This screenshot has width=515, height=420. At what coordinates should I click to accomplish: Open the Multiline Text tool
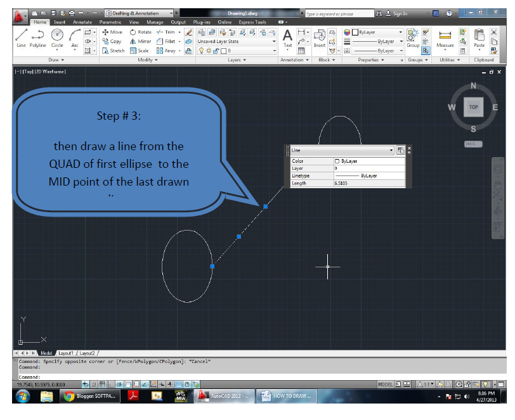click(x=287, y=37)
